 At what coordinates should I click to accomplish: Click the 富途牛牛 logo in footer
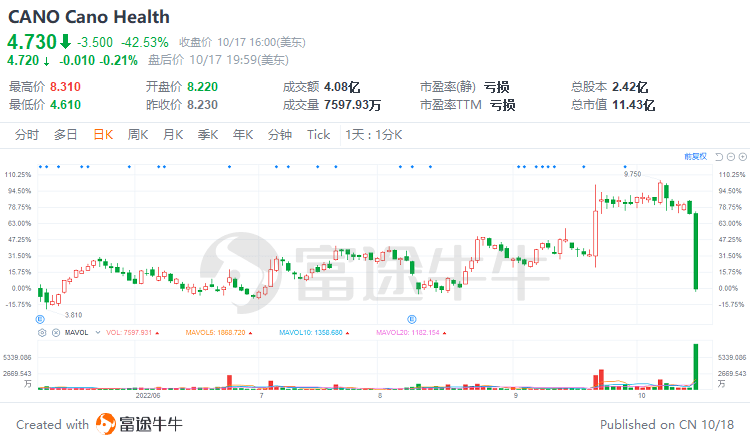[x=139, y=424]
